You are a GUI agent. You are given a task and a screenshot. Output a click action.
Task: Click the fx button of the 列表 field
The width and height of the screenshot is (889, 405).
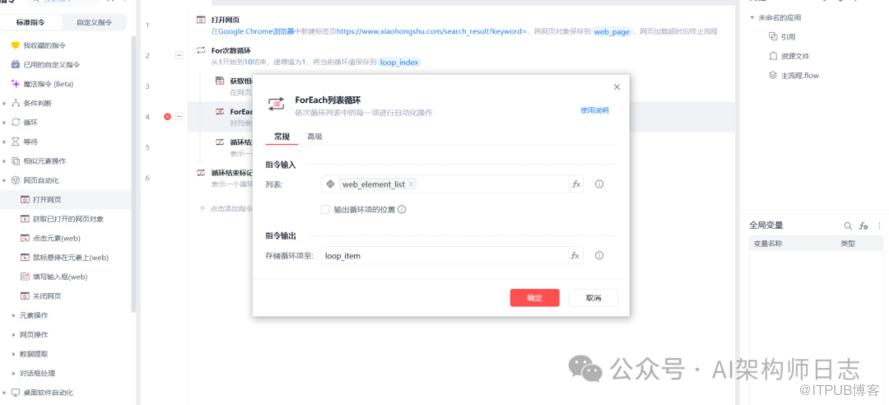click(576, 184)
